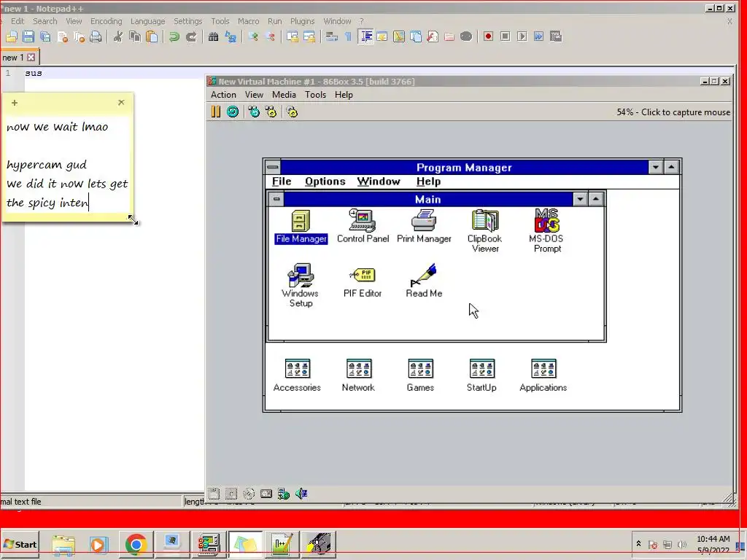Select the Print Manager icon
747x560 pixels.
click(x=424, y=227)
